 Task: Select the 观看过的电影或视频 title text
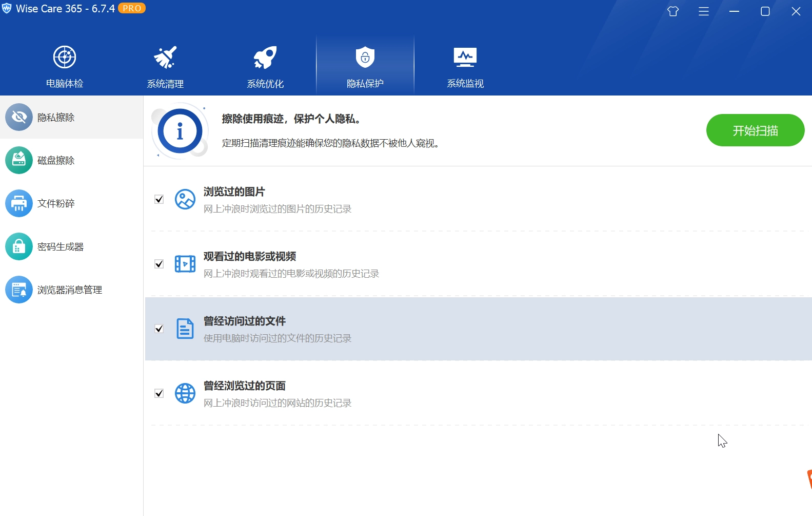[250, 256]
